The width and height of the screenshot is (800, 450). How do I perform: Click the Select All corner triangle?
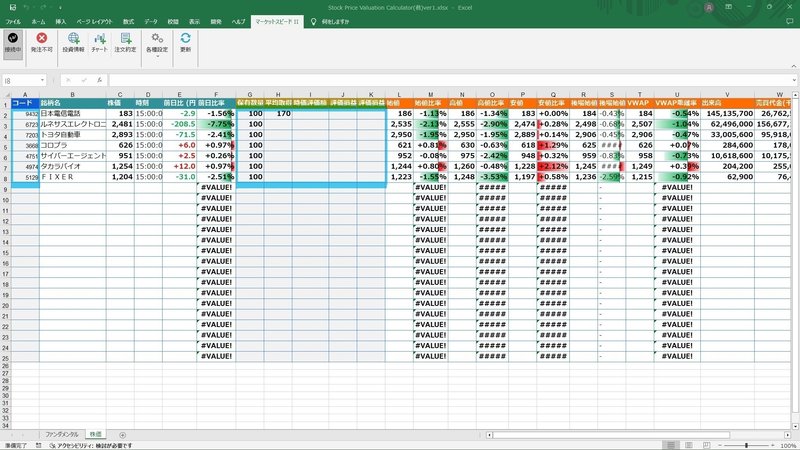6,95
